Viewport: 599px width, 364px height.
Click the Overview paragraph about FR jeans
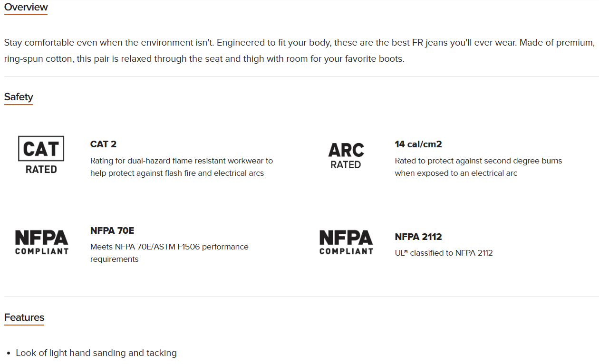click(299, 51)
